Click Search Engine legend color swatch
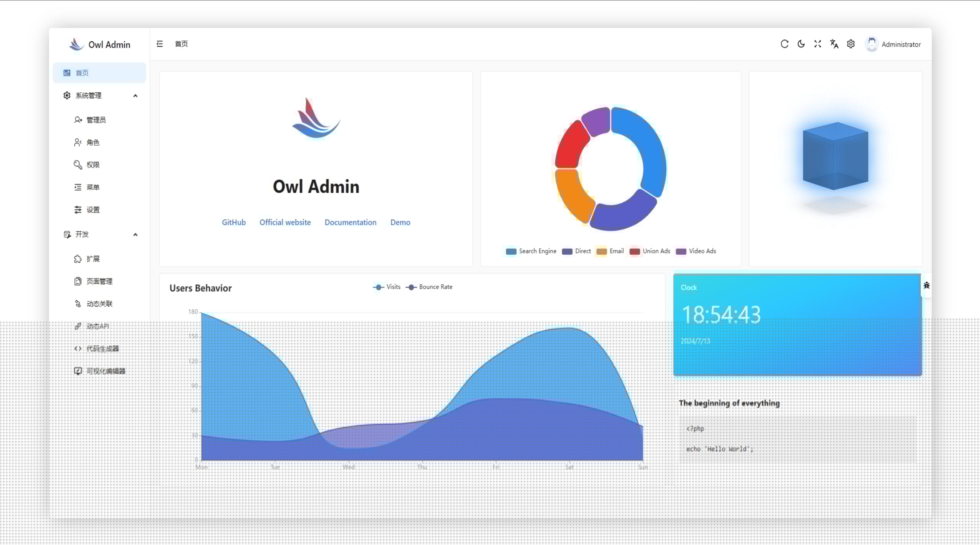980x545 pixels. (511, 251)
